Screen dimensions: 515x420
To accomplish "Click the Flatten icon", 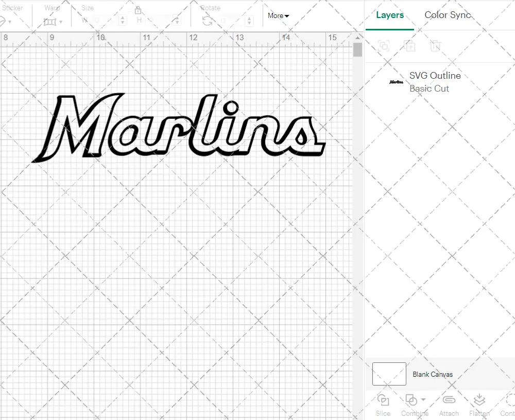I will click(x=479, y=400).
